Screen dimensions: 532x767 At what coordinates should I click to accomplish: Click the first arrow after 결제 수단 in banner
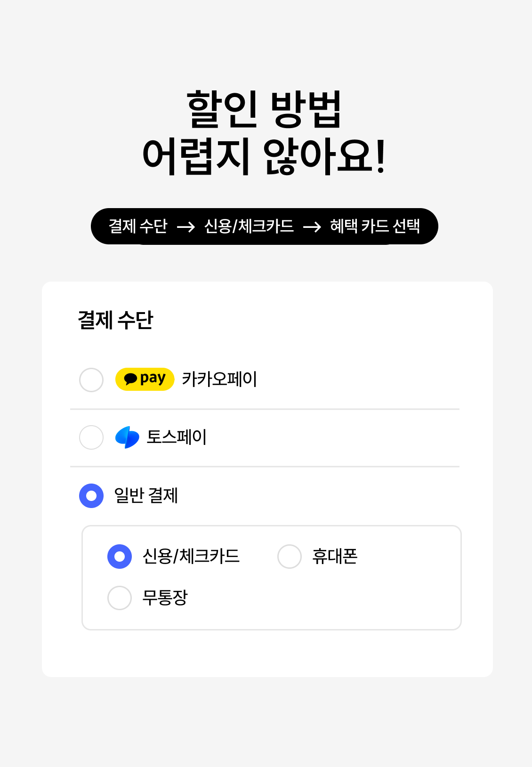coord(186,227)
